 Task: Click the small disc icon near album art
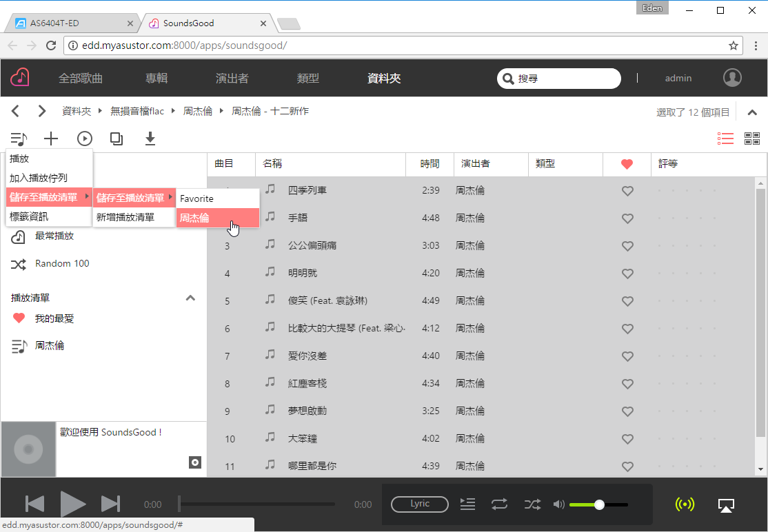[x=195, y=462]
